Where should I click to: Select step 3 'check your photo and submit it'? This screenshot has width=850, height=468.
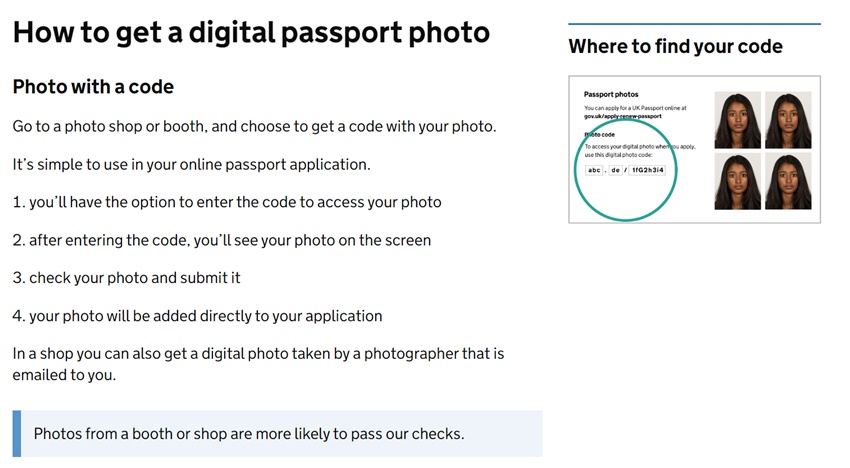click(126, 278)
